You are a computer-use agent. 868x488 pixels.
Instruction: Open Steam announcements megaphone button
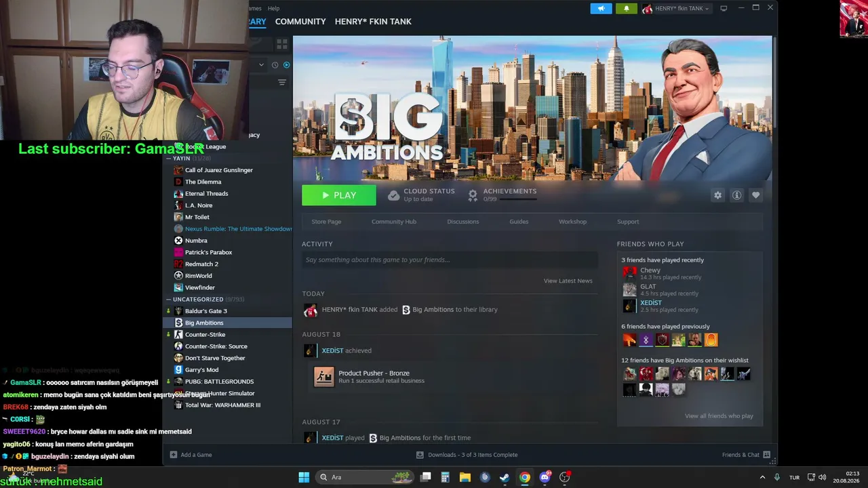601,8
